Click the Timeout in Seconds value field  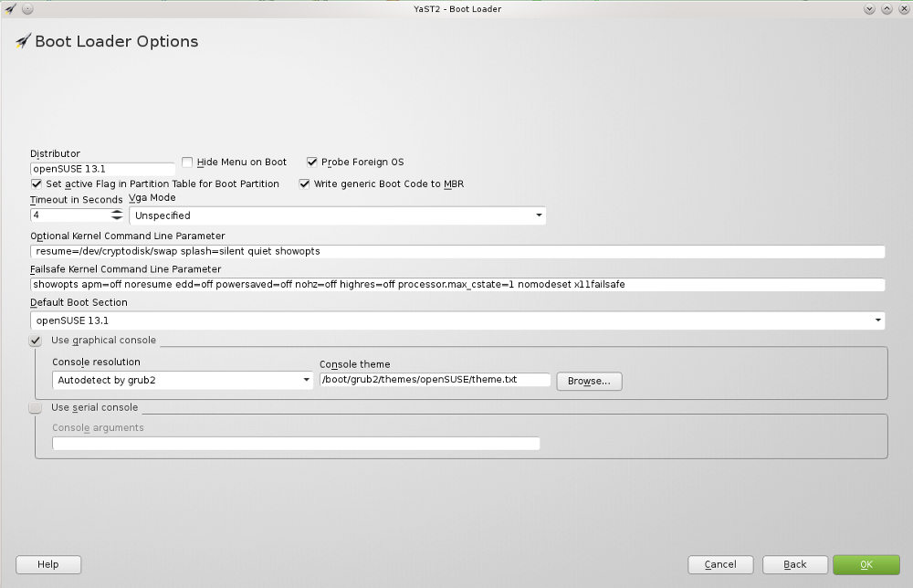coord(70,215)
